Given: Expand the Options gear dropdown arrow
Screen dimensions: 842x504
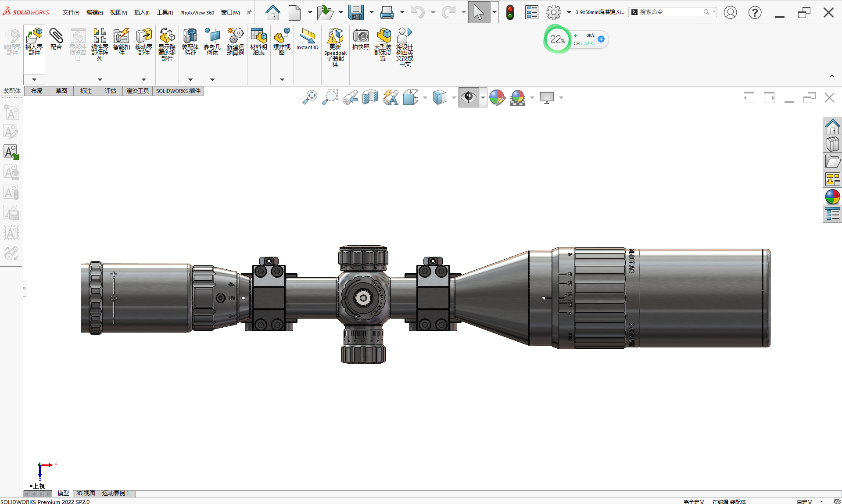Looking at the screenshot, I should pyautogui.click(x=569, y=12).
